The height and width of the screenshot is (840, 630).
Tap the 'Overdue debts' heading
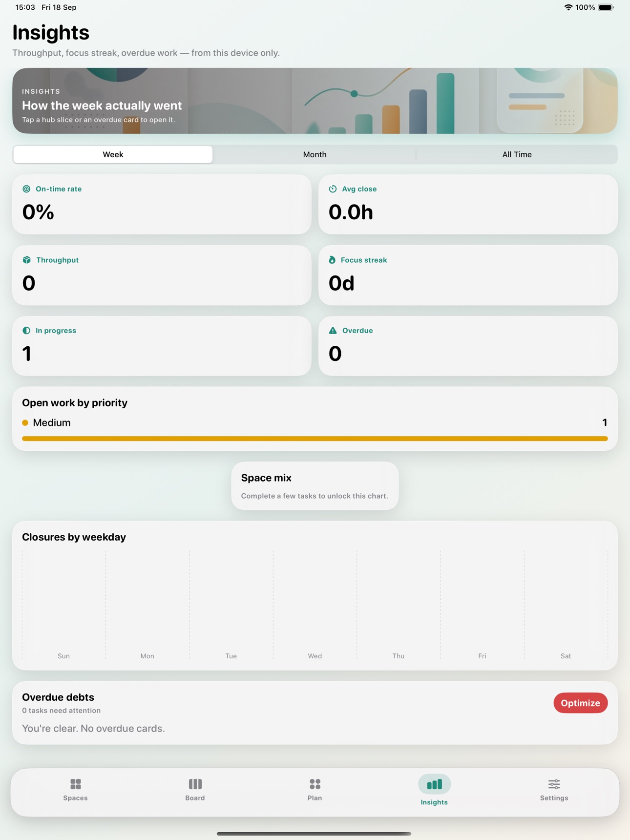tap(58, 697)
